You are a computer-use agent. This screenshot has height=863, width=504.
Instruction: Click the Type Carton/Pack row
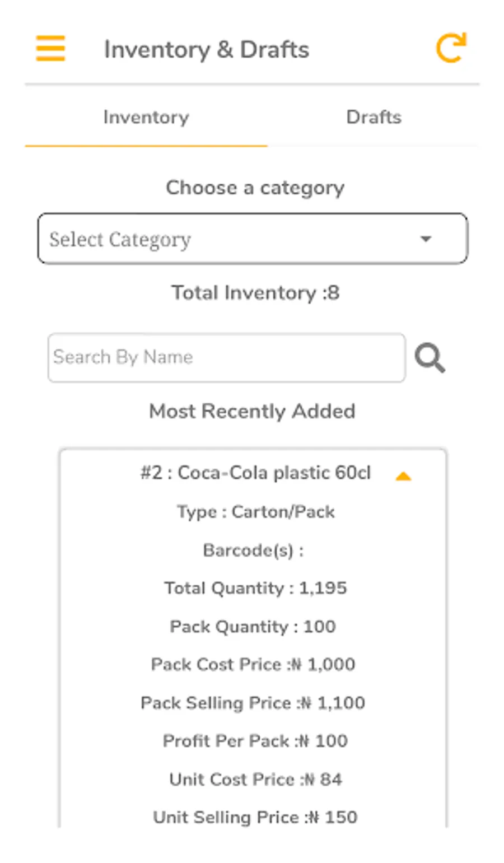[x=255, y=512]
